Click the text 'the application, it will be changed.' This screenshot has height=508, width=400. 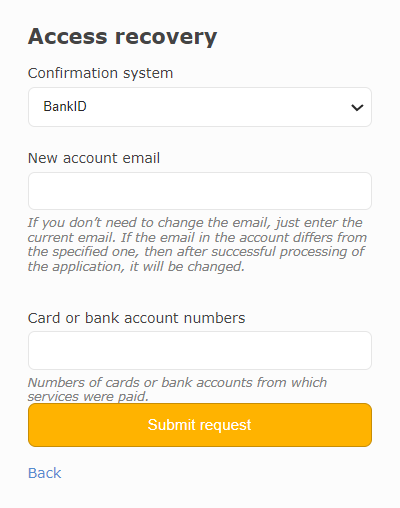coord(136,267)
